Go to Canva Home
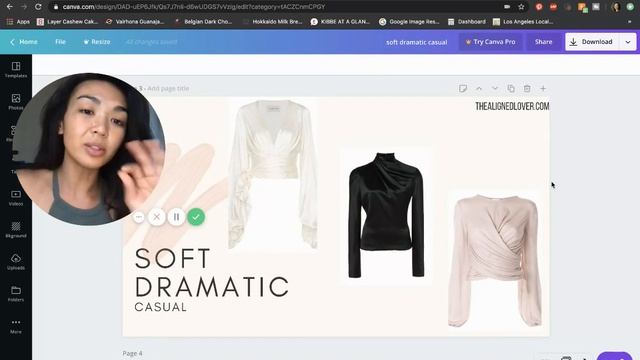Screen dimensions: 640x360 [24, 42]
